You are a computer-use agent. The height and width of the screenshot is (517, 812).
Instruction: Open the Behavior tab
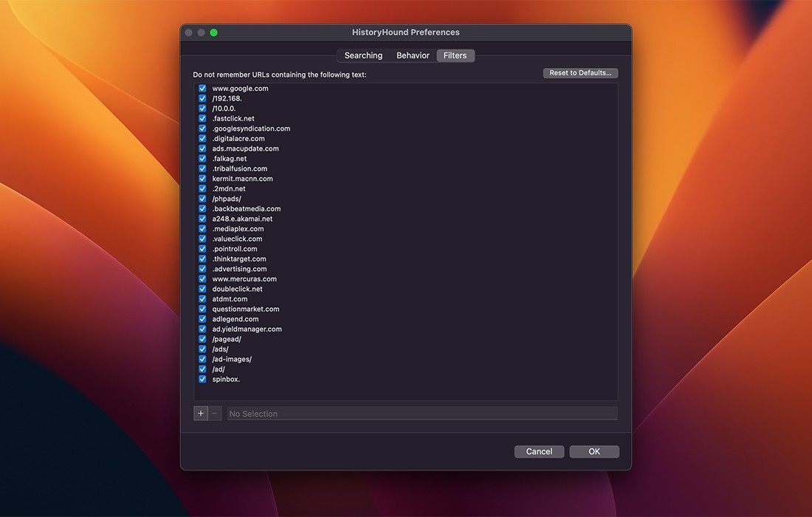412,55
